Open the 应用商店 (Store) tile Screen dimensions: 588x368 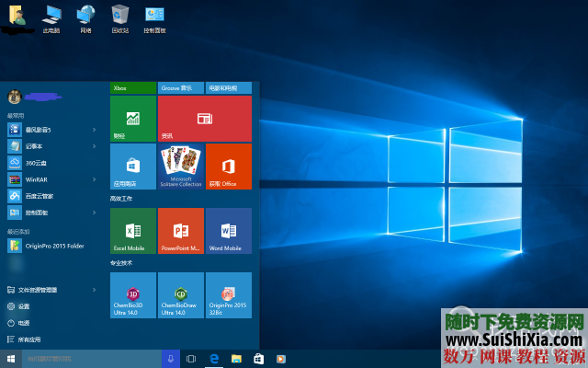133,167
